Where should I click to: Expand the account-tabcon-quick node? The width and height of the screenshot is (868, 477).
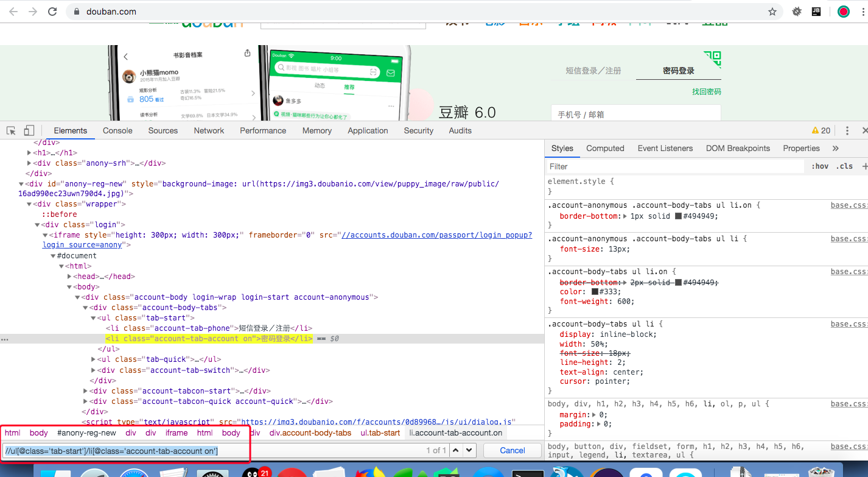pos(86,401)
